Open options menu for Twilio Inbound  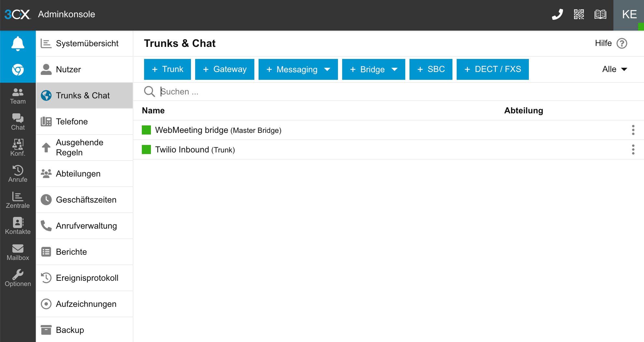(x=633, y=150)
